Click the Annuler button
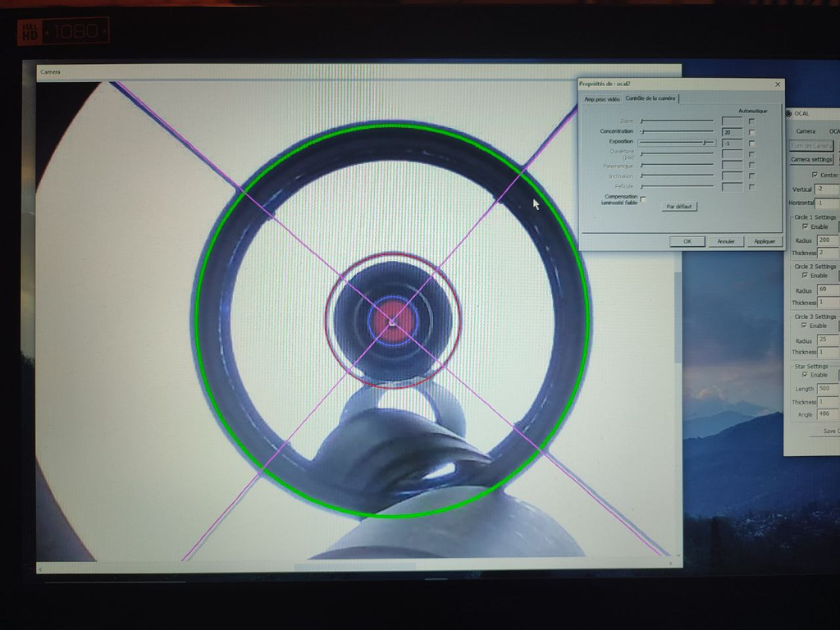 point(726,242)
